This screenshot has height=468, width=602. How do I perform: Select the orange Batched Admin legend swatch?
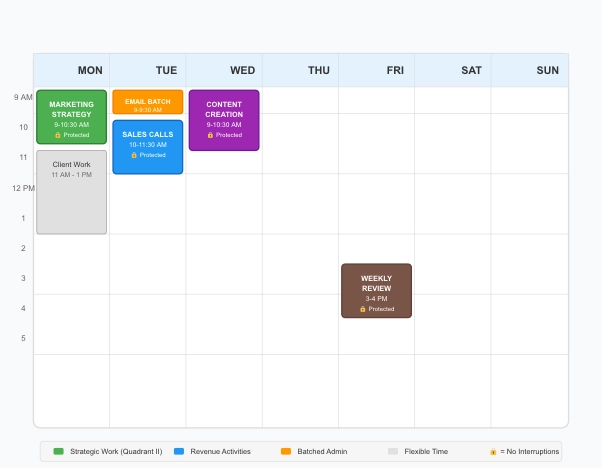(286, 452)
